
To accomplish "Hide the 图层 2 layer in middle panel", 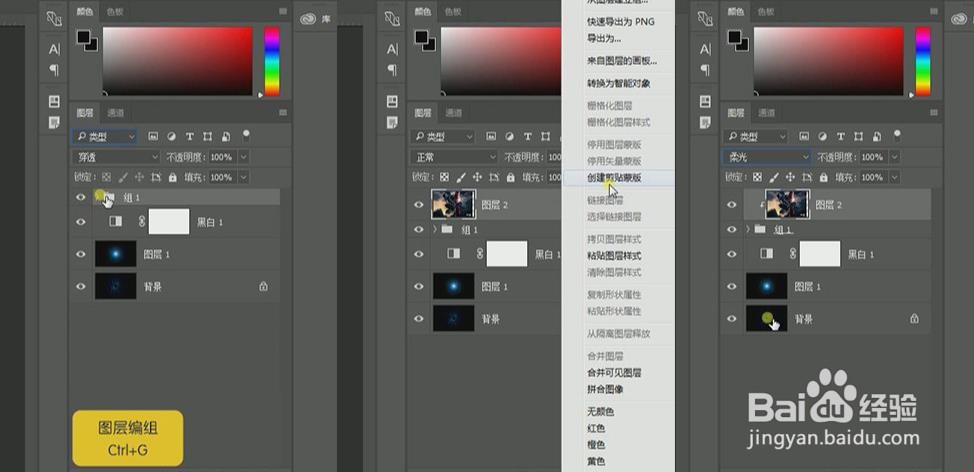I will (419, 205).
